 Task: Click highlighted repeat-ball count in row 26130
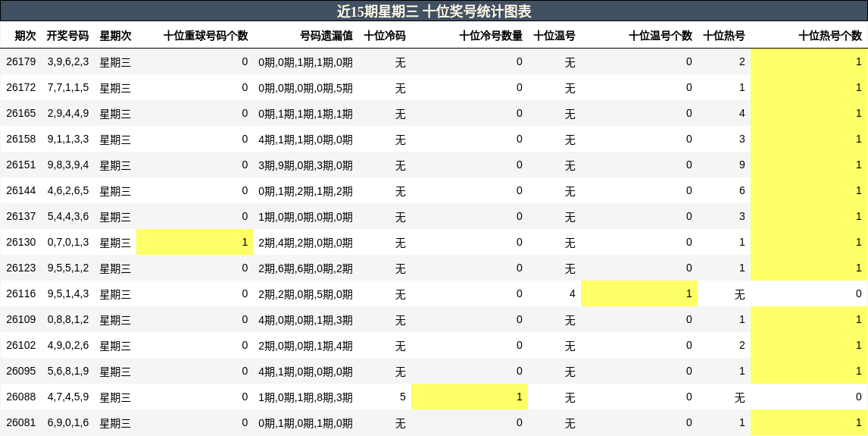click(x=195, y=242)
